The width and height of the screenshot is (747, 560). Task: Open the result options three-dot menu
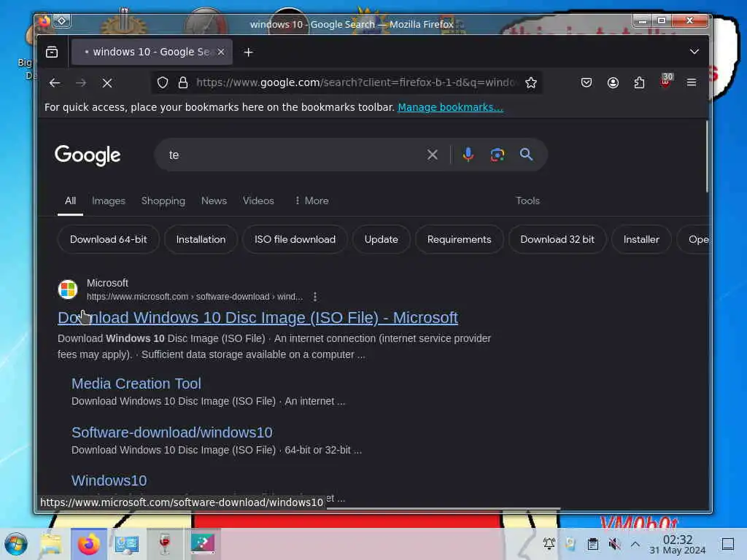pyautogui.click(x=315, y=297)
